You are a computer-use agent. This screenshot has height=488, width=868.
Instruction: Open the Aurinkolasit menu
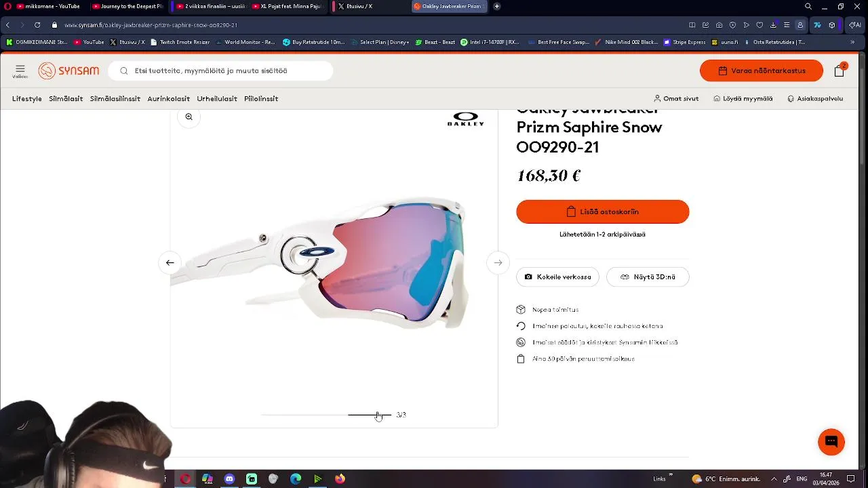[168, 98]
